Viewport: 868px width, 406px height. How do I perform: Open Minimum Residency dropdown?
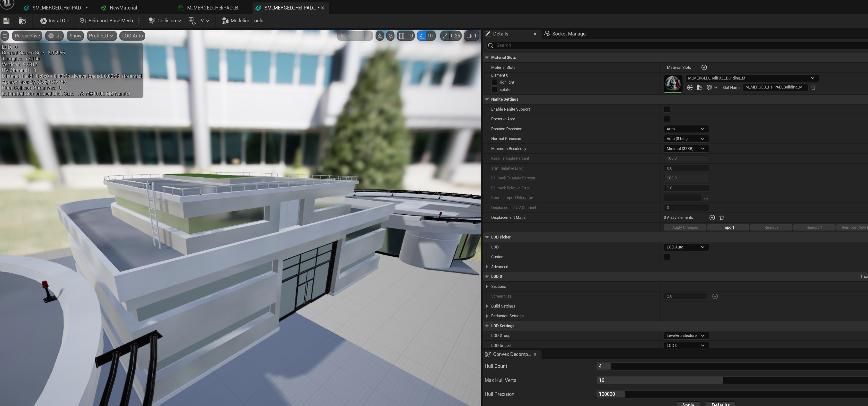[686, 149]
